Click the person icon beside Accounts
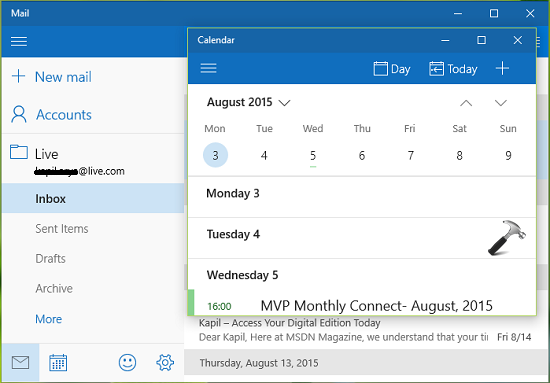 19,114
